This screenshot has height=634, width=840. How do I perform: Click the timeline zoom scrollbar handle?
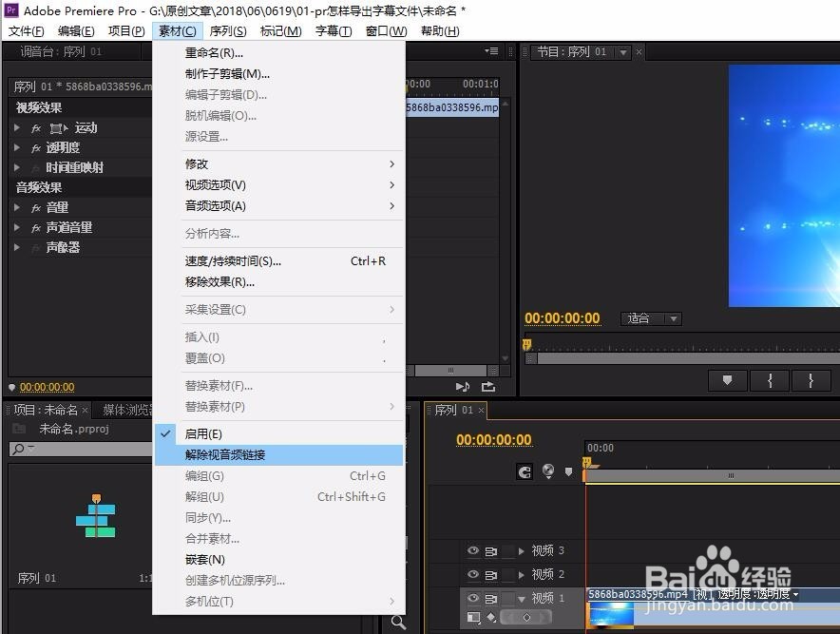[731, 475]
